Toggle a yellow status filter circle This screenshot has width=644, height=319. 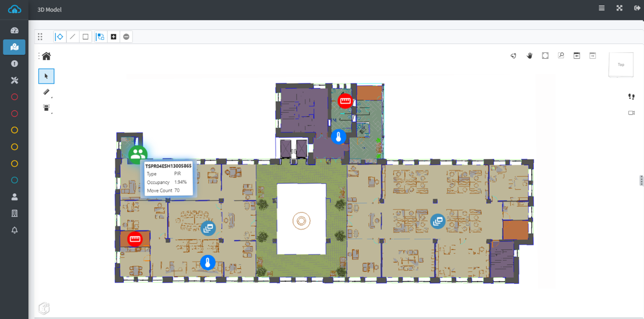(x=14, y=130)
